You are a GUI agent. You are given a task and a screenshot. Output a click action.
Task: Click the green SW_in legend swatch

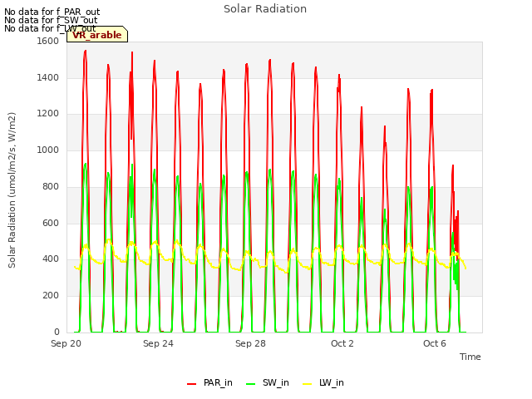point(250,384)
